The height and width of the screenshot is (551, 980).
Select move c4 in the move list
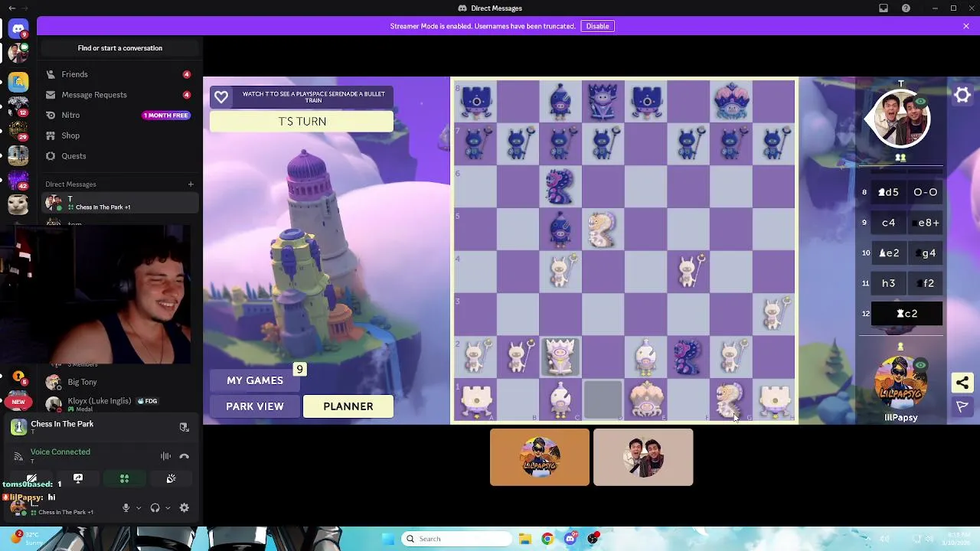click(888, 223)
